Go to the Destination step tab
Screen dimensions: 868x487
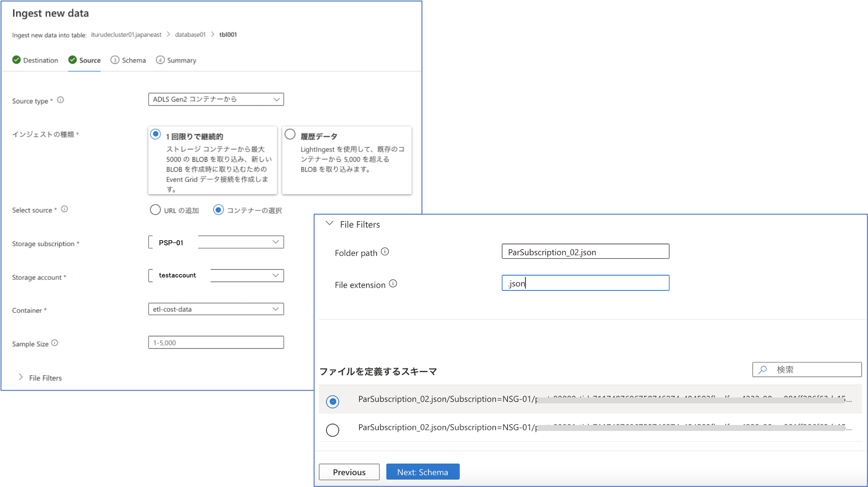click(35, 60)
